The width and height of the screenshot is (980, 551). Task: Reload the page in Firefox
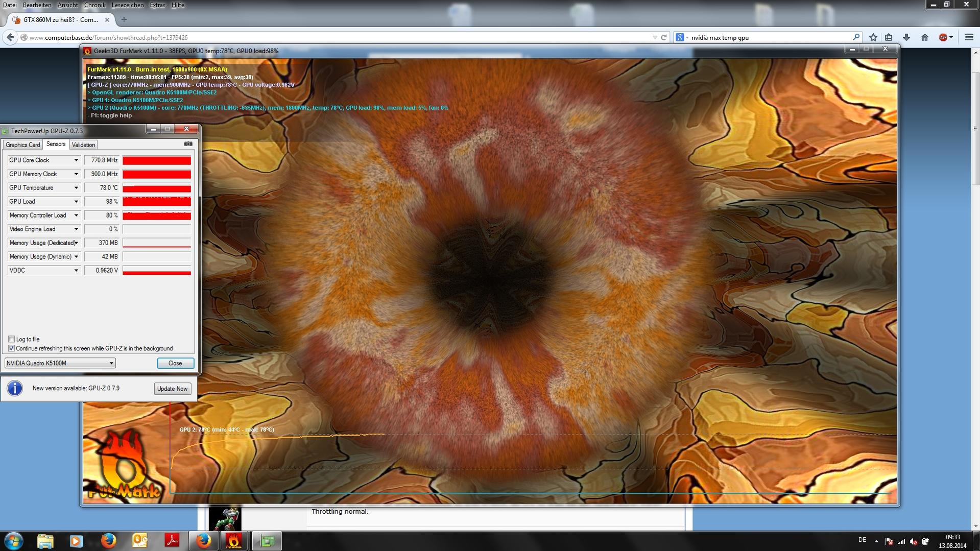click(664, 37)
